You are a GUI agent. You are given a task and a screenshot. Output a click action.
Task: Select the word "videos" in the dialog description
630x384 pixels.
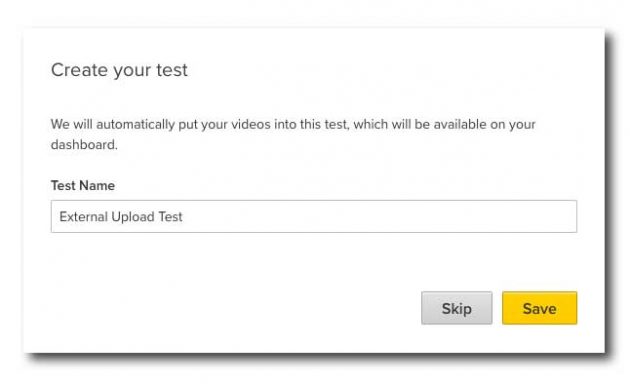[251, 125]
